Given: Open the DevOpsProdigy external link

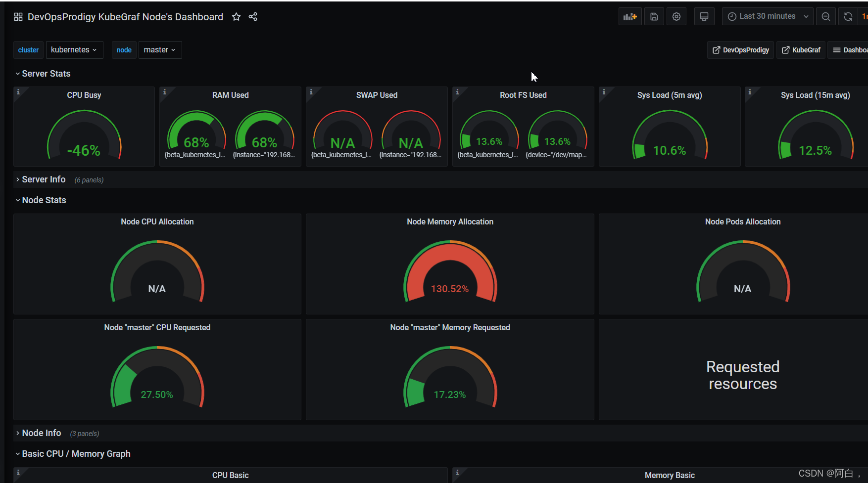Looking at the screenshot, I should click(740, 50).
